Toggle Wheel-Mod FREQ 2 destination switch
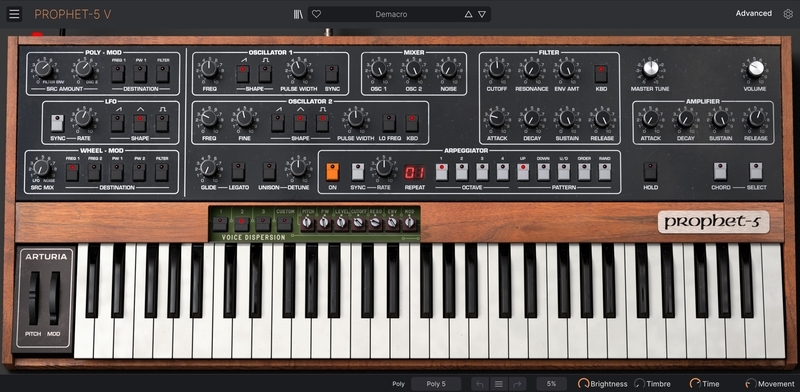This screenshot has height=392, width=800. click(x=94, y=172)
